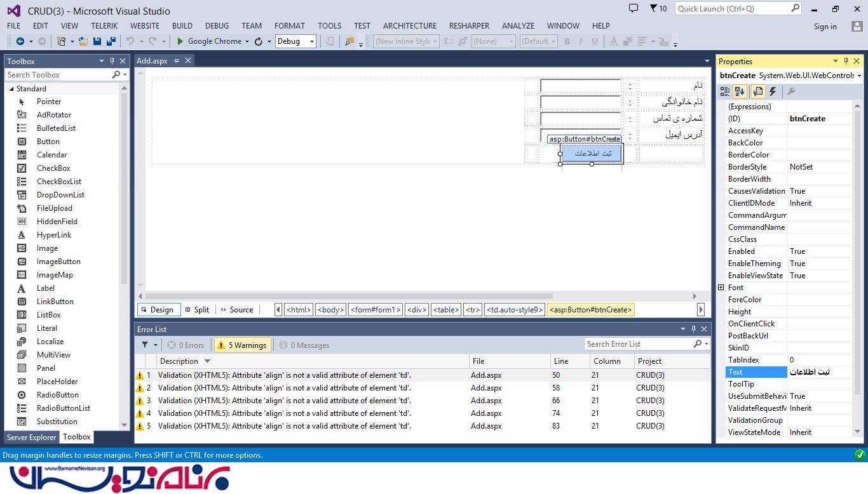Open the Debug configuration dropdown
This screenshot has height=494, width=868.
[295, 41]
